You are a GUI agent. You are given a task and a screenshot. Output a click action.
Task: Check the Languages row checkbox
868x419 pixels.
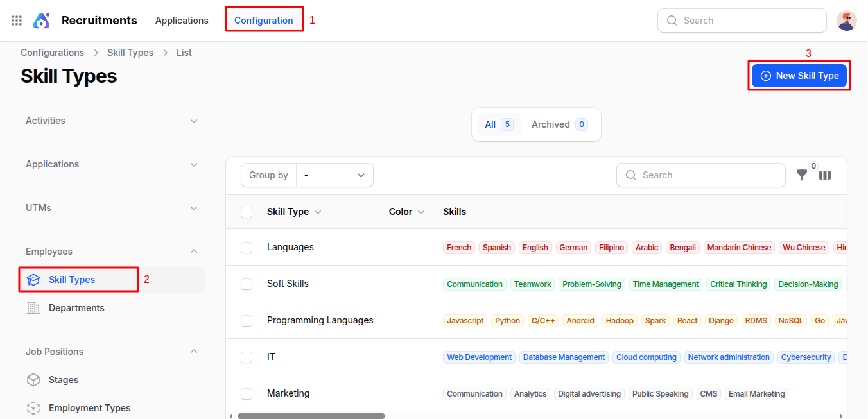click(x=247, y=248)
